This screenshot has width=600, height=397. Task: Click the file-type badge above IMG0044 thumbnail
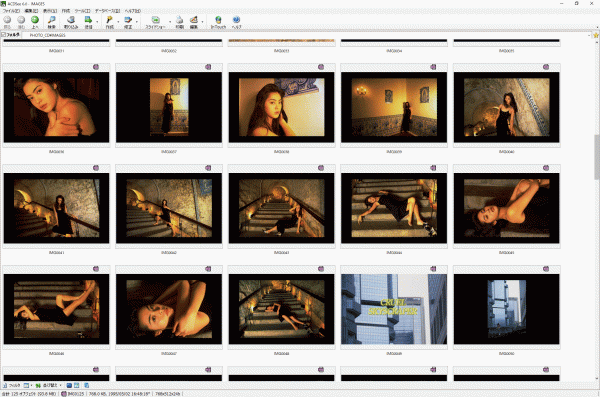[433, 168]
